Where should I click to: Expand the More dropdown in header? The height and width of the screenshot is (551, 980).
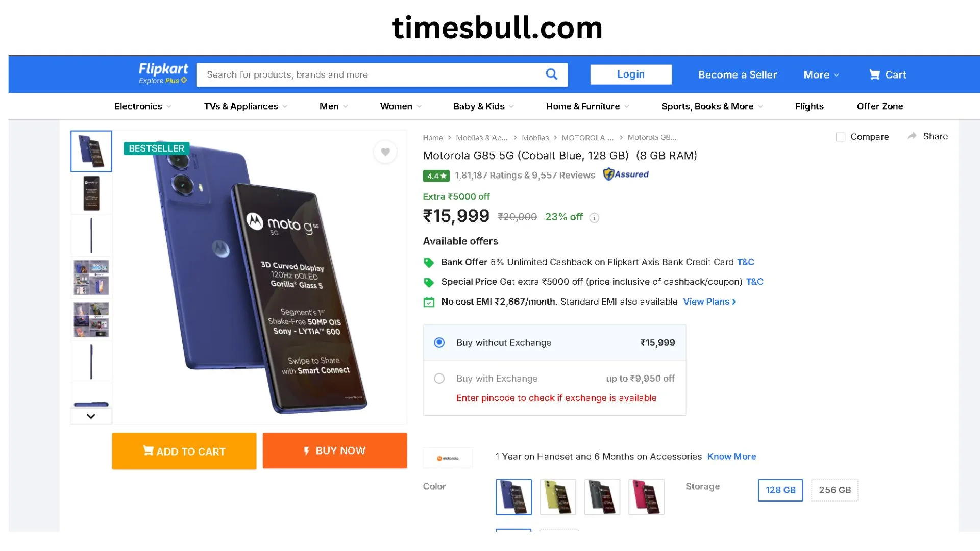(x=821, y=75)
